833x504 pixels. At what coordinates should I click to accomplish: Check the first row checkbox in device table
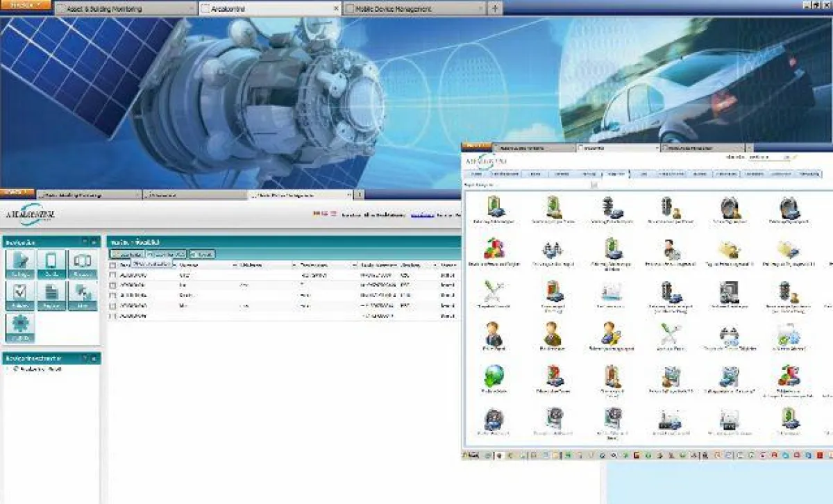click(112, 274)
